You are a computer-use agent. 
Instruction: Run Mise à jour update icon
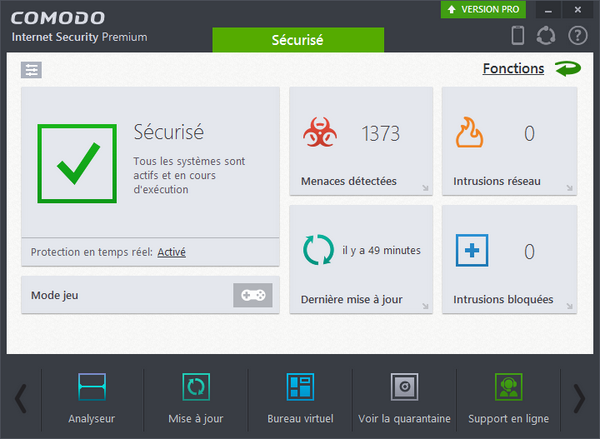click(196, 387)
